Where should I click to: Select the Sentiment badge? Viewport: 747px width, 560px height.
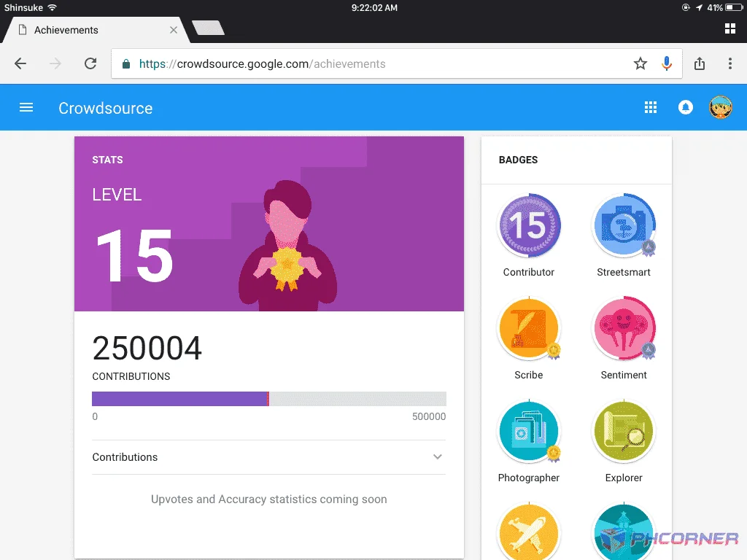[x=624, y=329]
